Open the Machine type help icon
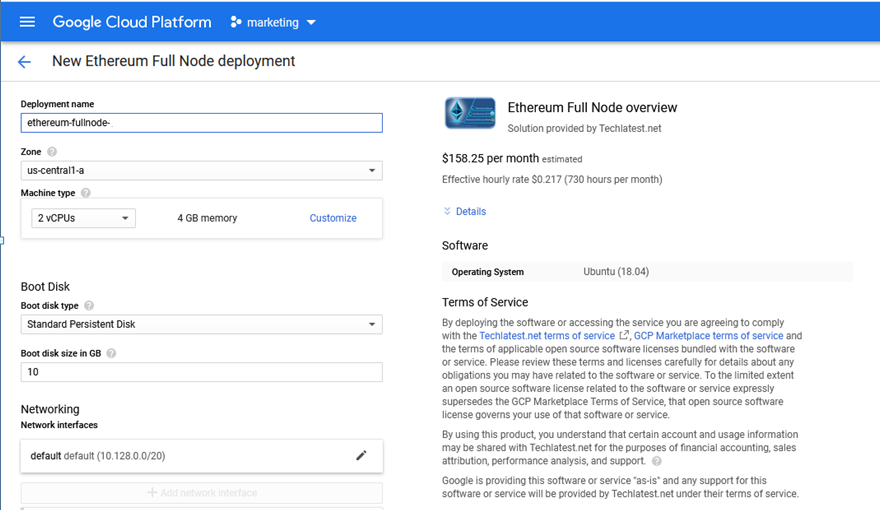 pos(85,193)
